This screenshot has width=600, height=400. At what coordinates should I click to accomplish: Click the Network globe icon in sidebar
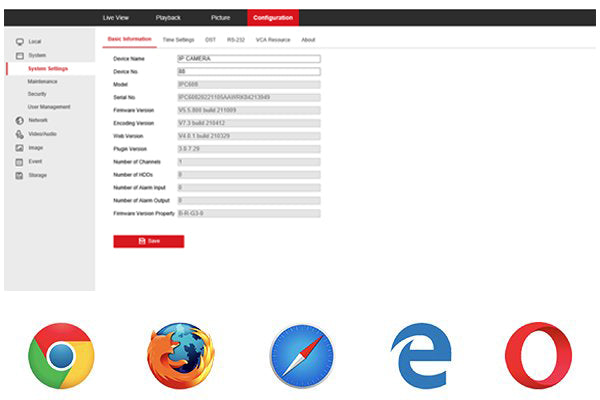(x=19, y=120)
